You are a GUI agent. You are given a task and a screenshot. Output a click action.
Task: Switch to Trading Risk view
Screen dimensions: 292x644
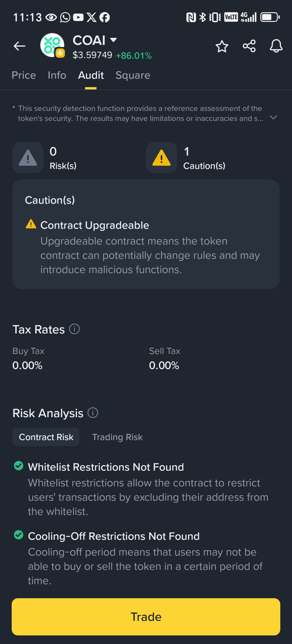pos(117,437)
